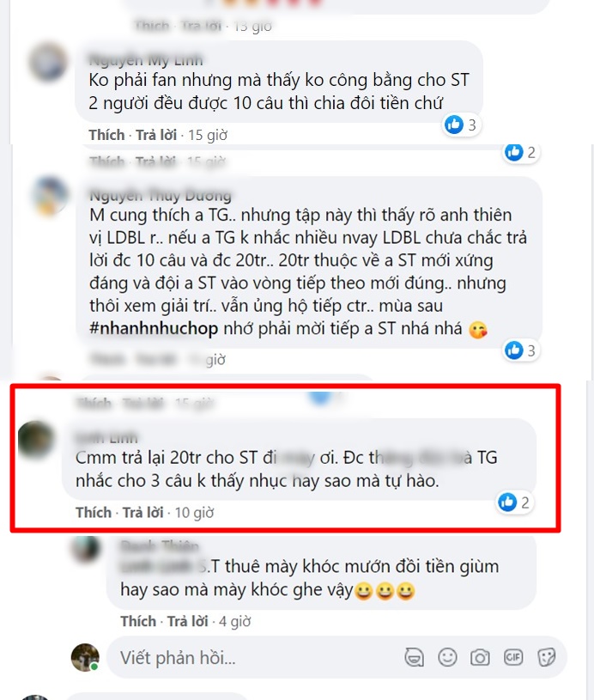Open the '15 giờ' timestamp under the 'Ko phải fan' comment
The height and width of the screenshot is (700, 594).
[x=208, y=135]
